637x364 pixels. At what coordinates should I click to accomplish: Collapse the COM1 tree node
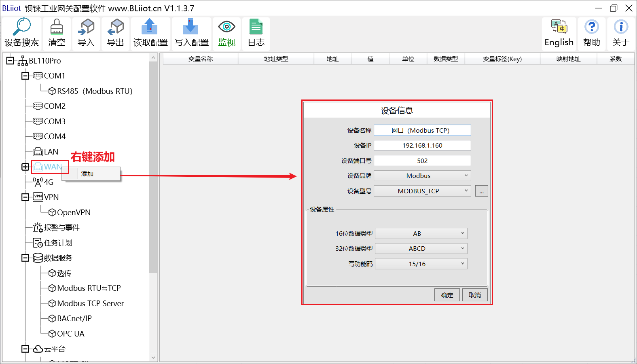(25, 76)
